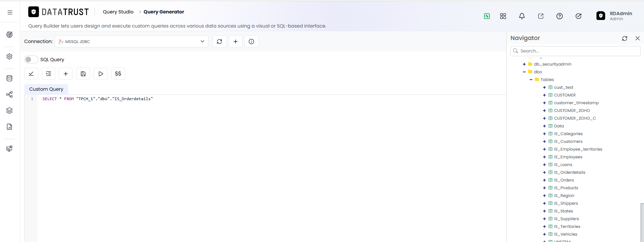Show connection info
644x242 pixels.
click(x=251, y=41)
